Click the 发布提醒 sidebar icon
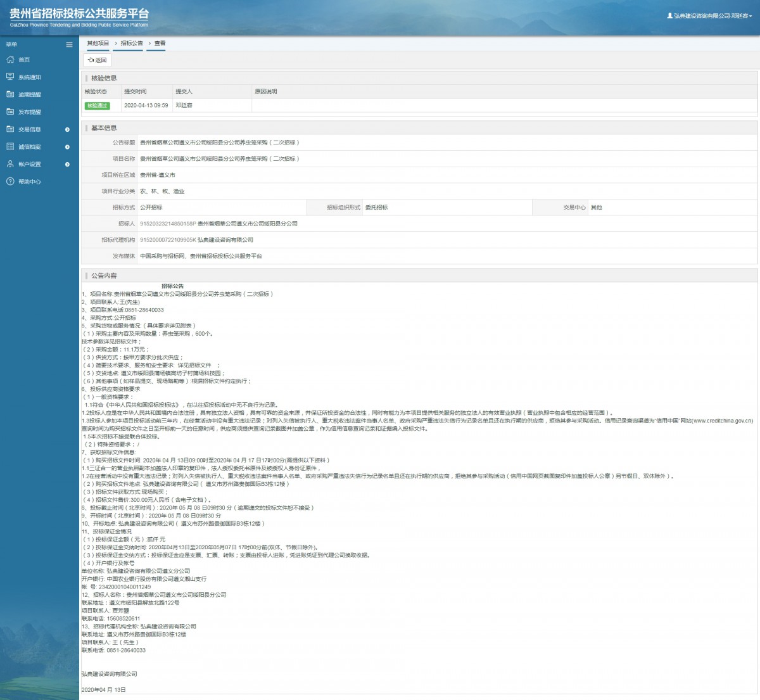The width and height of the screenshot is (760, 700). coord(10,111)
